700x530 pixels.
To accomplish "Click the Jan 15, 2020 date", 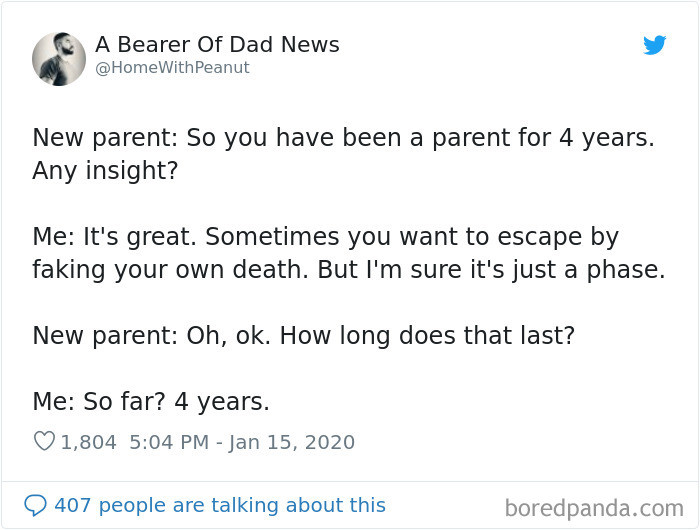I will (x=292, y=441).
